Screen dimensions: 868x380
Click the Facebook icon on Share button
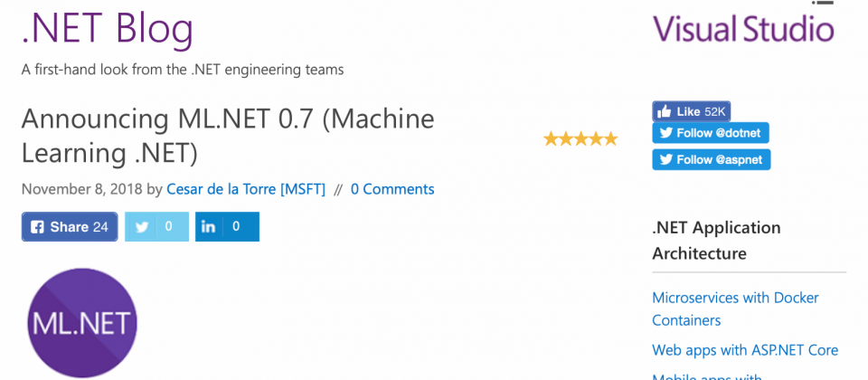pos(38,227)
